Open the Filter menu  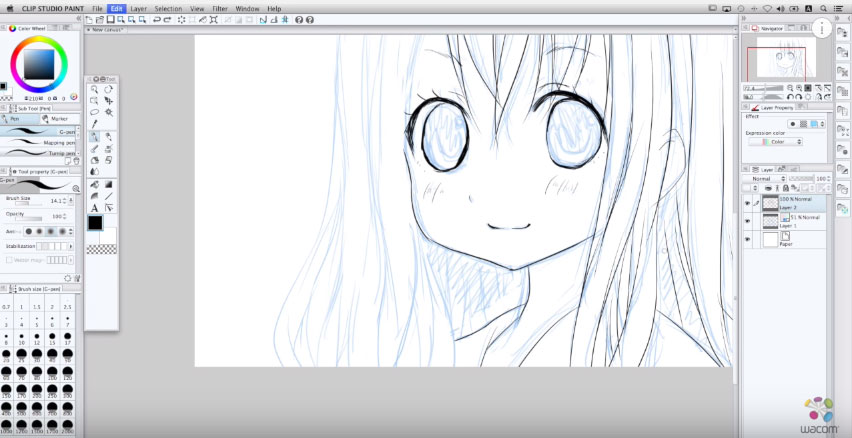pos(219,8)
